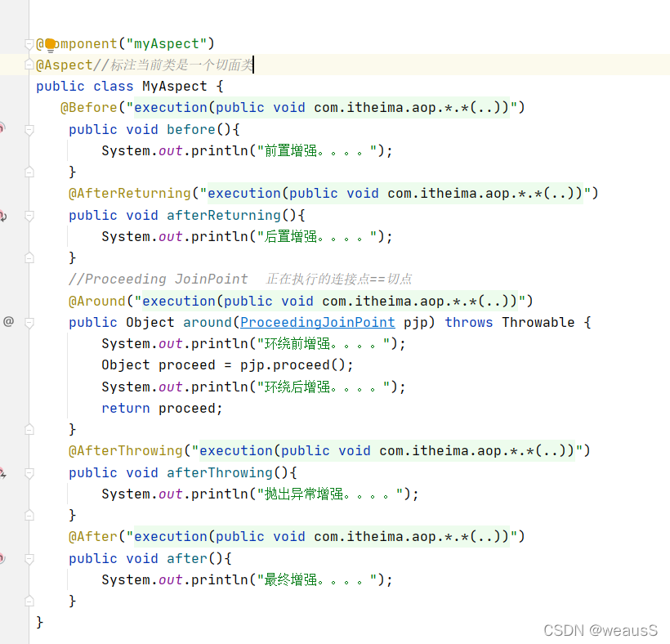Viewport: 670px width, 644px height.
Task: Collapse the after() method using its fold arrow
Action: [x=29, y=559]
